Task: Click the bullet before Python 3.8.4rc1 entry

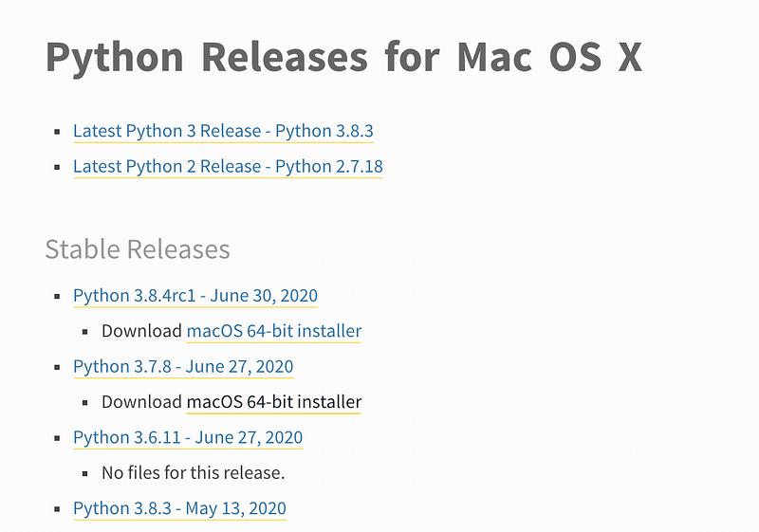Action: pos(58,297)
